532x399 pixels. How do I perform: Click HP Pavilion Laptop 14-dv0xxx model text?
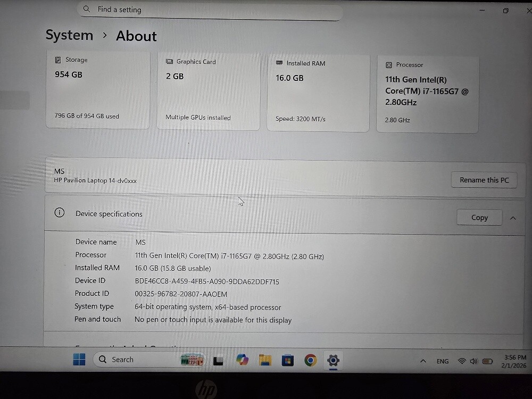pos(95,180)
